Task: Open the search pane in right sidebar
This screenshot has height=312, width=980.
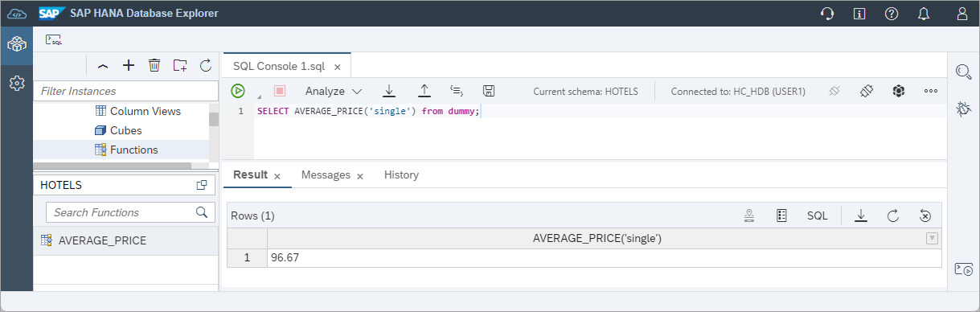Action: click(963, 72)
